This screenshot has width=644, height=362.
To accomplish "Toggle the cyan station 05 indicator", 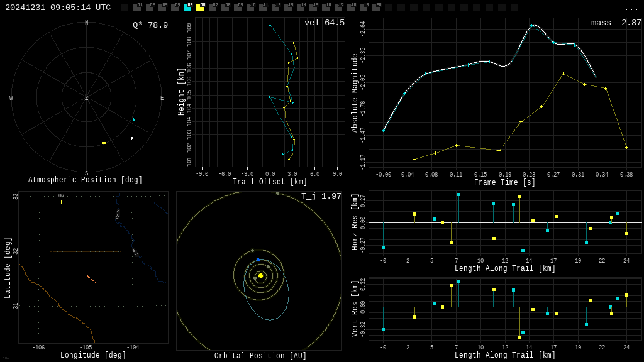I will tap(187, 8).
